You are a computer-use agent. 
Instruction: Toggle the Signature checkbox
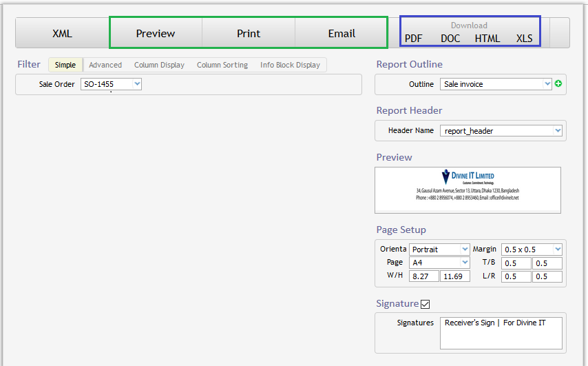tap(425, 304)
